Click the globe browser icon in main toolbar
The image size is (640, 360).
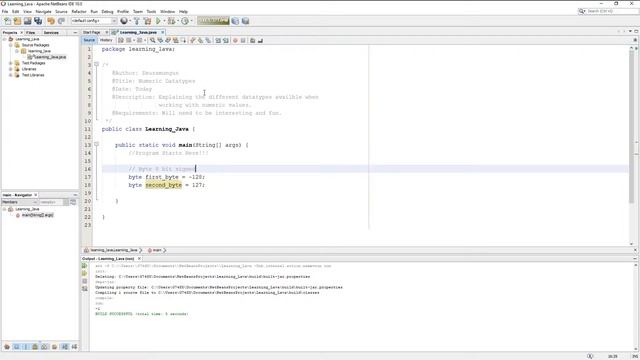pos(124,21)
